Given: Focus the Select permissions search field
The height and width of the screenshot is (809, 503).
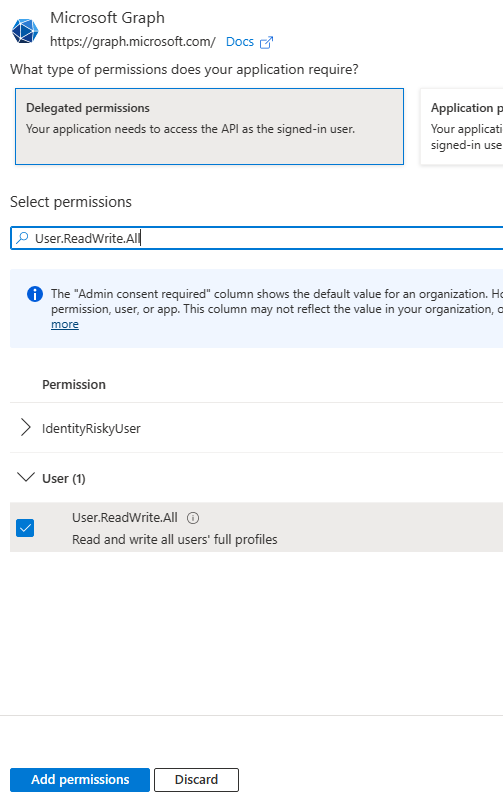Looking at the screenshot, I should coord(256,238).
